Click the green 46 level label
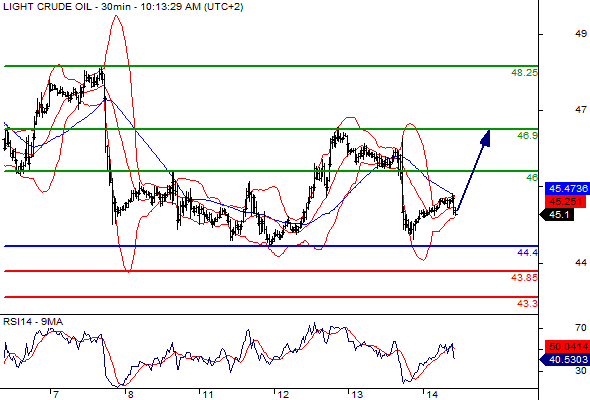 point(532,177)
